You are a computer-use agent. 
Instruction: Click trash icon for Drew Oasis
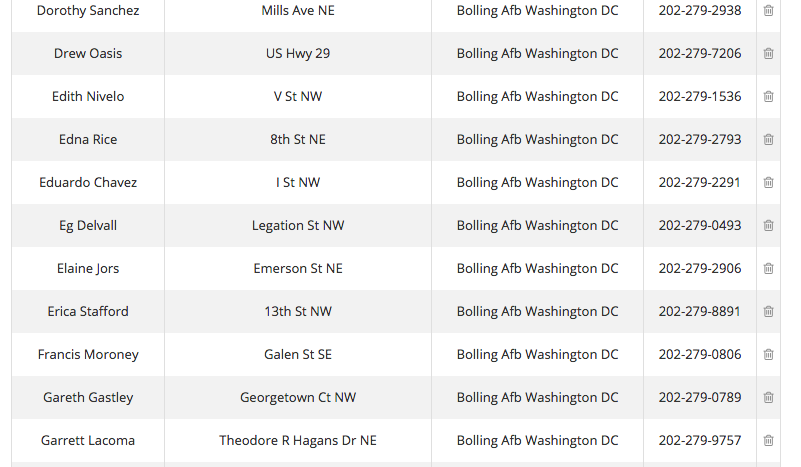[768, 53]
